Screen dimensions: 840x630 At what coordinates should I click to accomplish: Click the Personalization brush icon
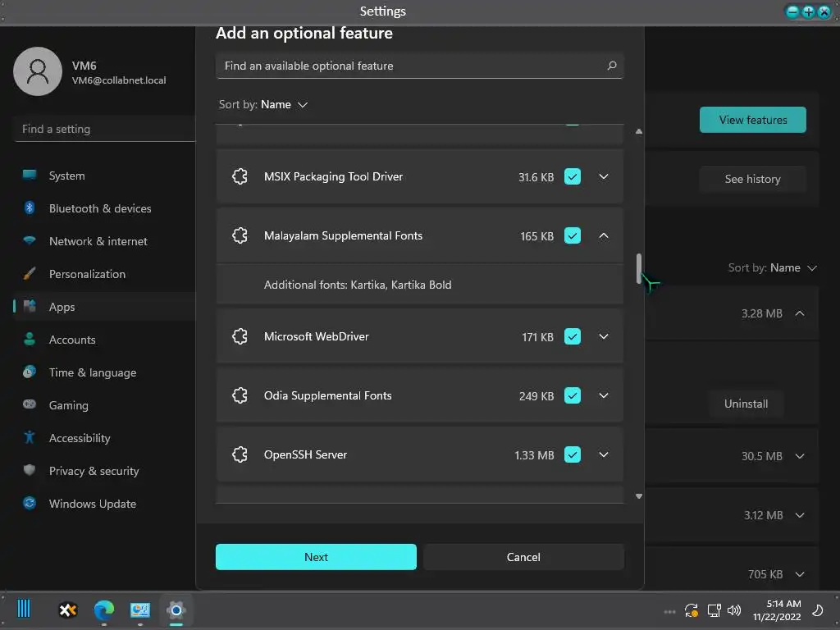(30, 274)
